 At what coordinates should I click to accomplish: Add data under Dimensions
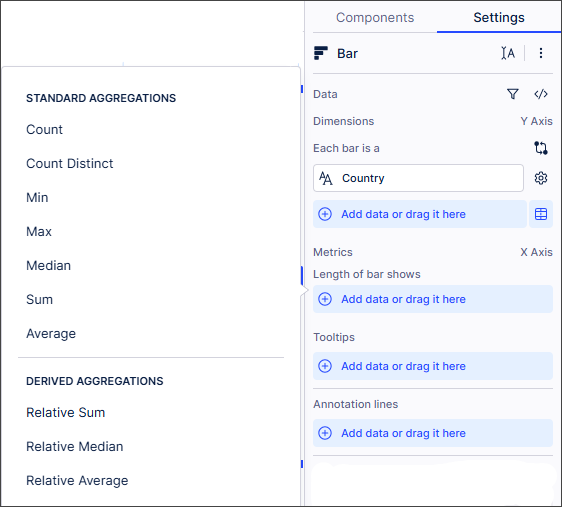[420, 214]
